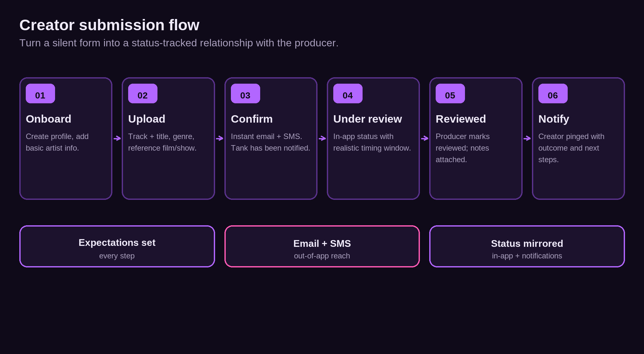Click 'Instant email + SMS. Tank has been notified.' text

pos(270,142)
